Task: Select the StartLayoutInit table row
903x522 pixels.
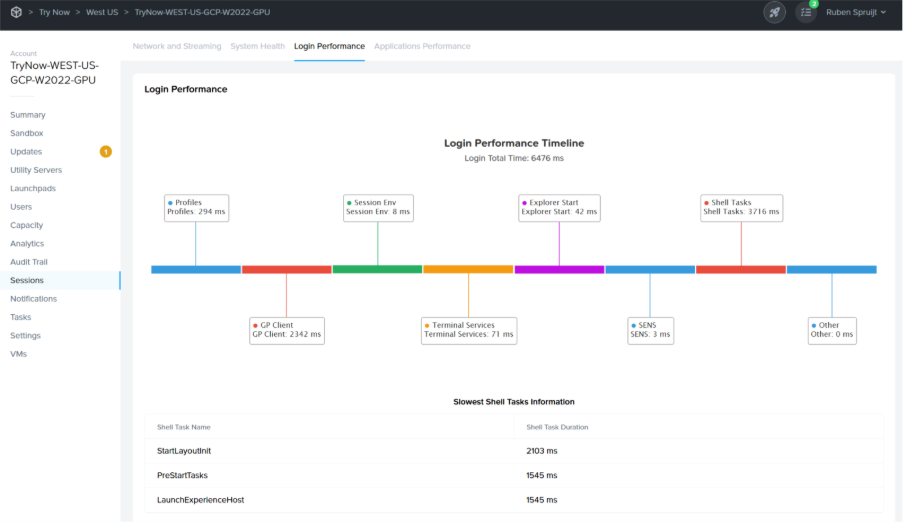Action: point(513,451)
